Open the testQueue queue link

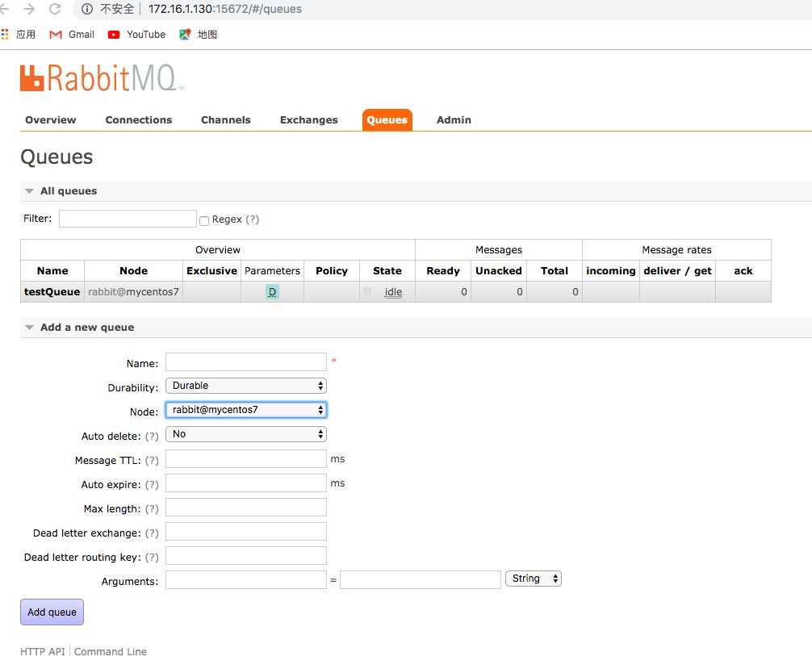coord(52,291)
